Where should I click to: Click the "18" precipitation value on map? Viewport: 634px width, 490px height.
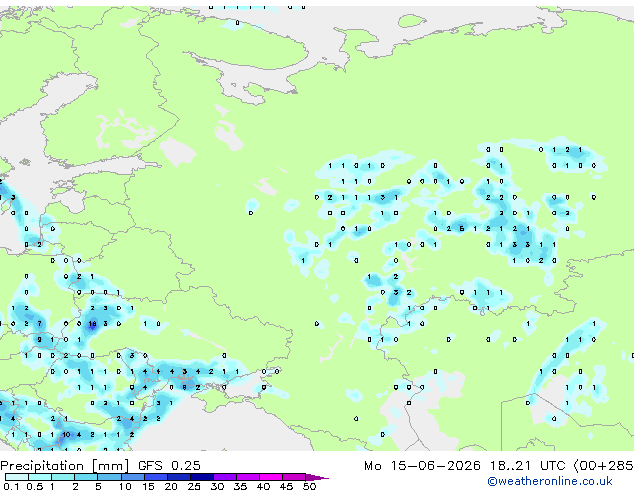click(x=93, y=323)
